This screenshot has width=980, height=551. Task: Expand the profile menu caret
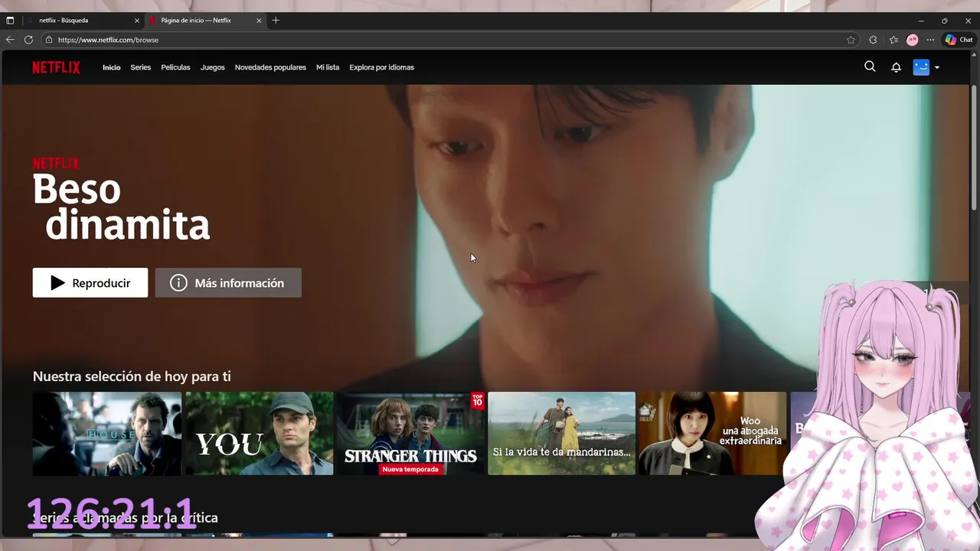[937, 67]
